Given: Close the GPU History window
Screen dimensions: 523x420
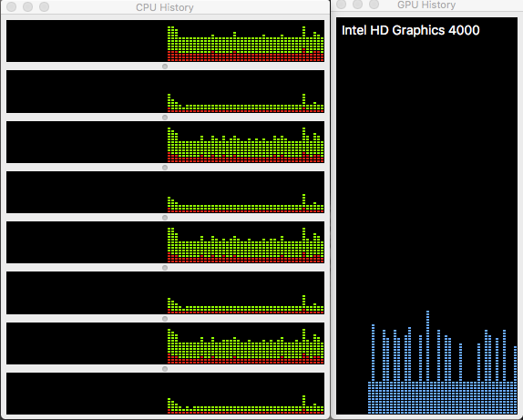Looking at the screenshot, I should [341, 4].
